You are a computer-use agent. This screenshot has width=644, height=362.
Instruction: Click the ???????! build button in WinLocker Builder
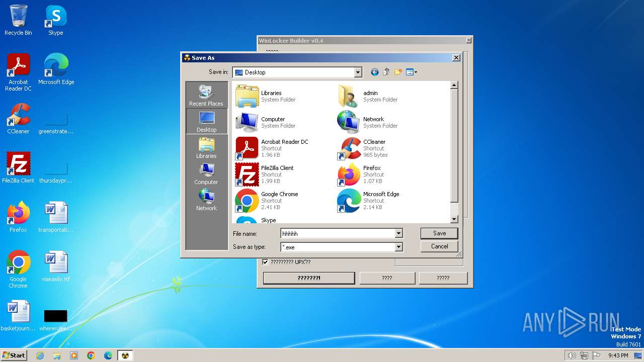point(309,278)
